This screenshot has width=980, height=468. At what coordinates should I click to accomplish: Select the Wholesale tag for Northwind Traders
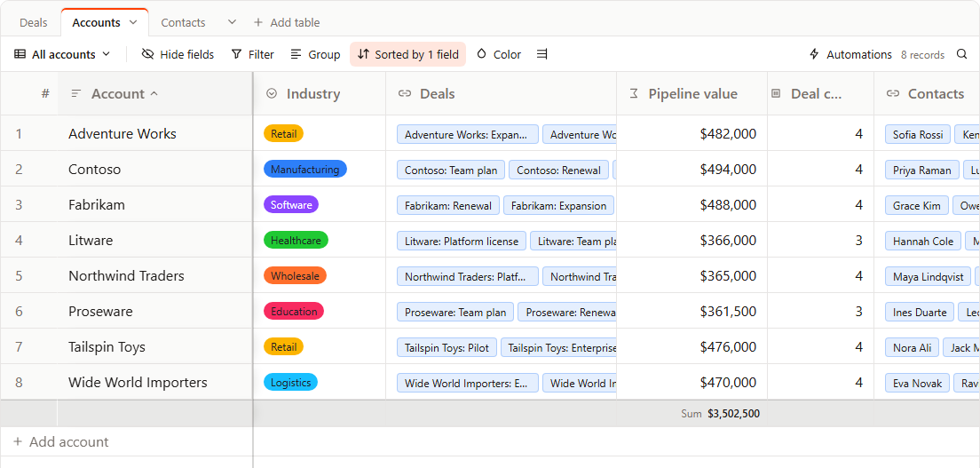tap(295, 276)
